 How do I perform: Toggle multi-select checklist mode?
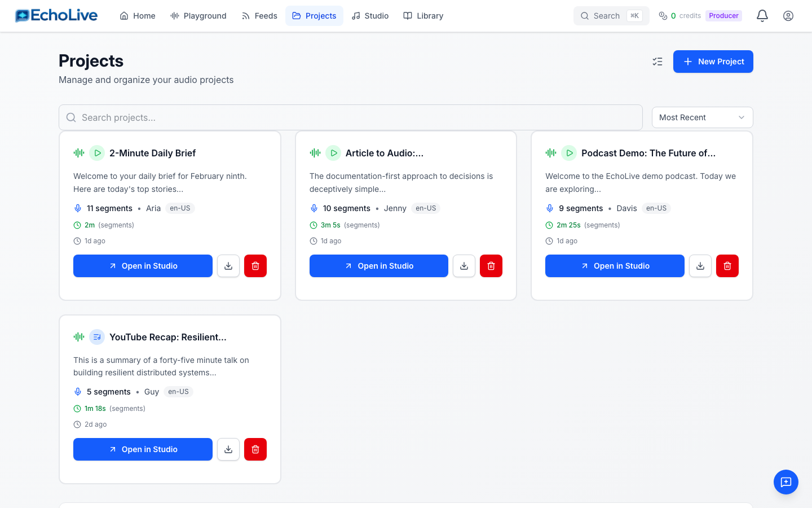(x=657, y=62)
